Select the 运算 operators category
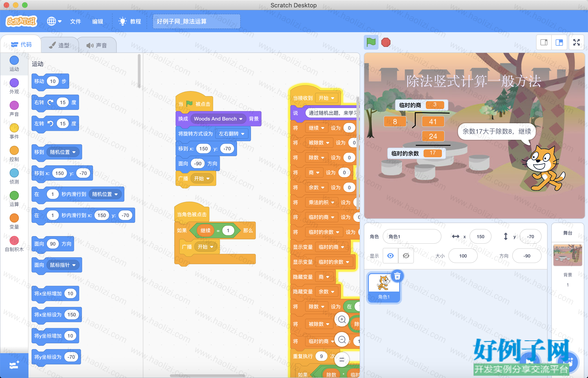This screenshot has height=378, width=588. click(14, 199)
